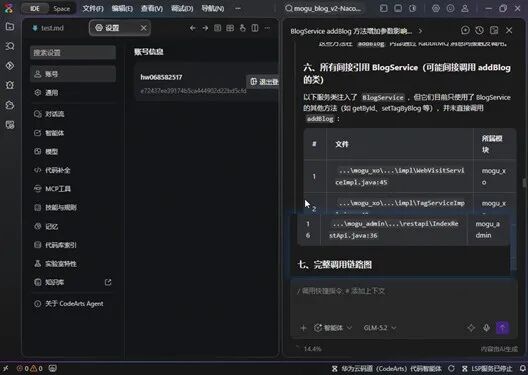Open the 智能体 mode dropdown in the chat input
This screenshot has height=375, width=528.
[333, 328]
